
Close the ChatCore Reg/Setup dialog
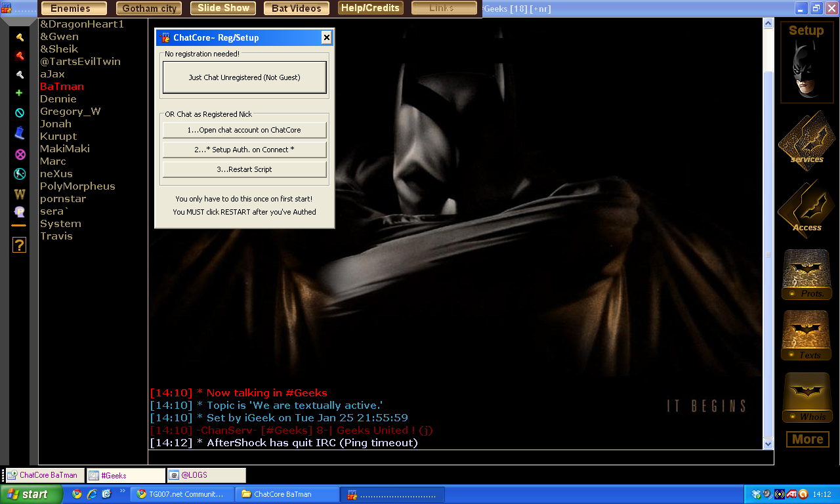327,38
